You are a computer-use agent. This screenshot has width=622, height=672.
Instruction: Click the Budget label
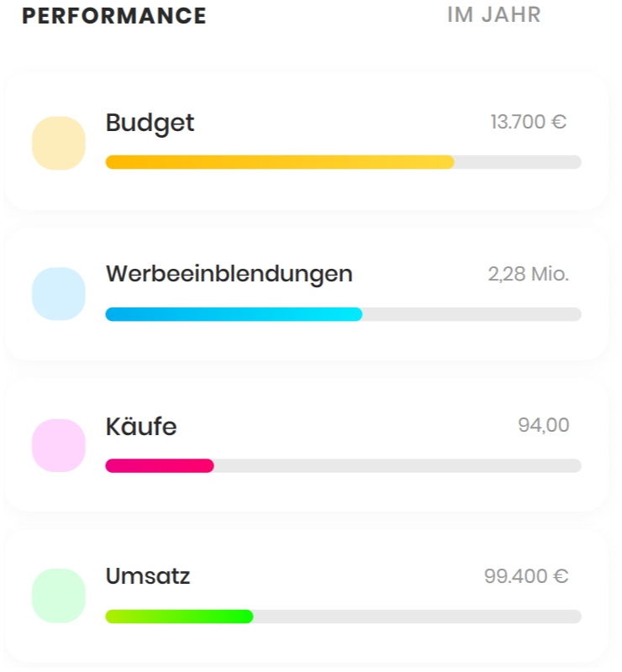point(150,123)
